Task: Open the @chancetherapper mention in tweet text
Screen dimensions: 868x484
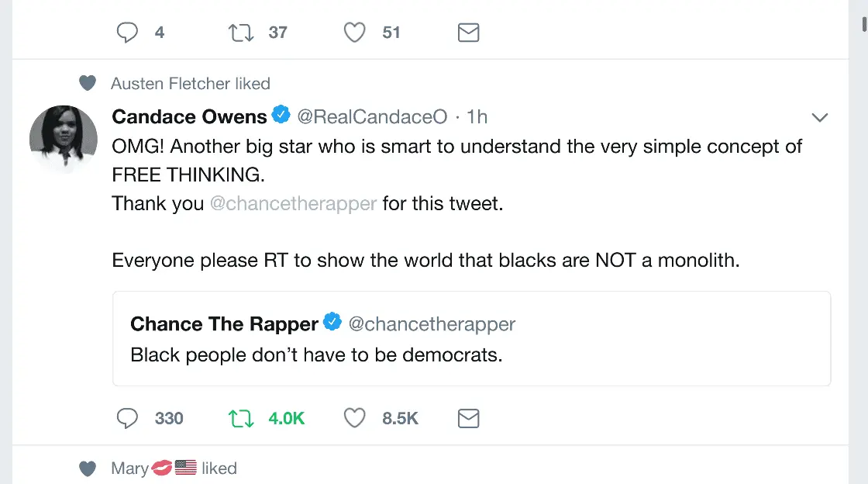Action: [x=293, y=203]
